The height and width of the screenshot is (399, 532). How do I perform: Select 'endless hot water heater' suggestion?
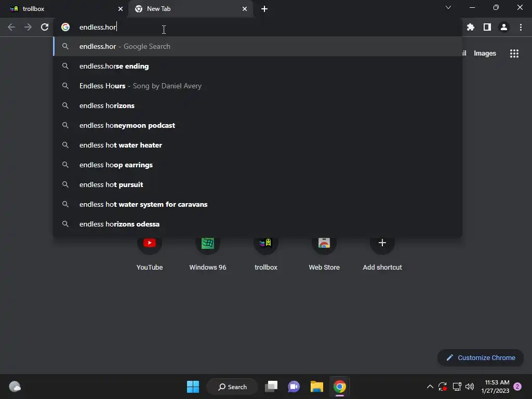pyautogui.click(x=258, y=145)
